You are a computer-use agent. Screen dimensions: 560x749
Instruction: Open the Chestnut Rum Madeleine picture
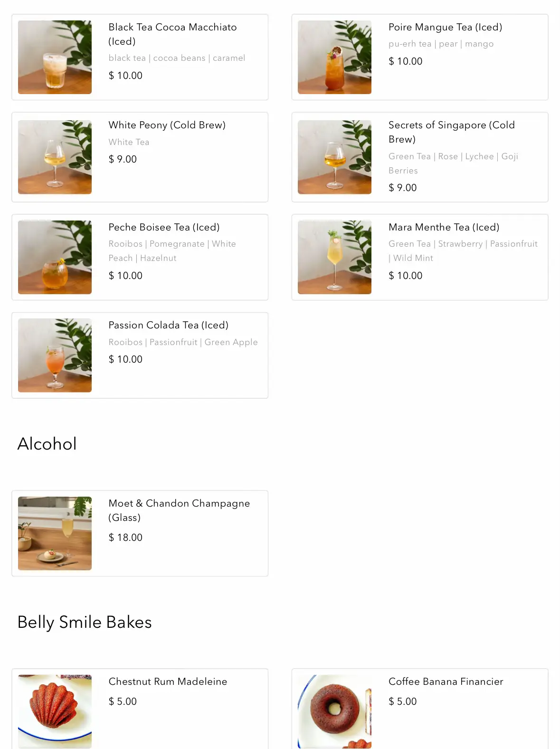coord(55,711)
